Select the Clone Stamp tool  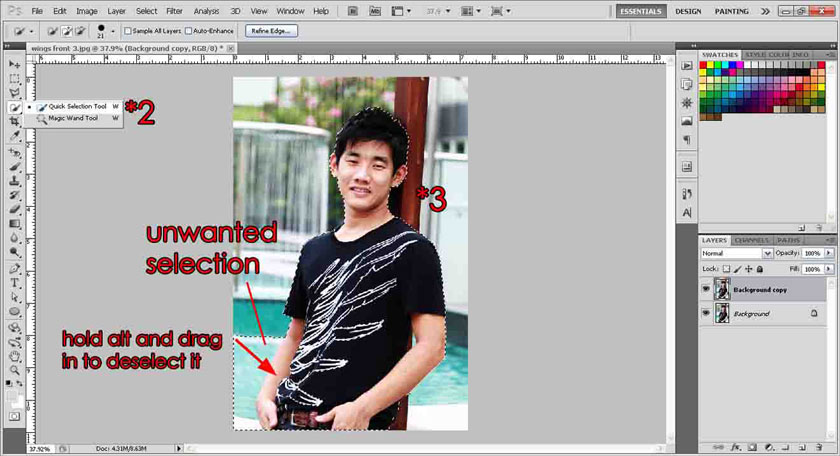pos(14,181)
